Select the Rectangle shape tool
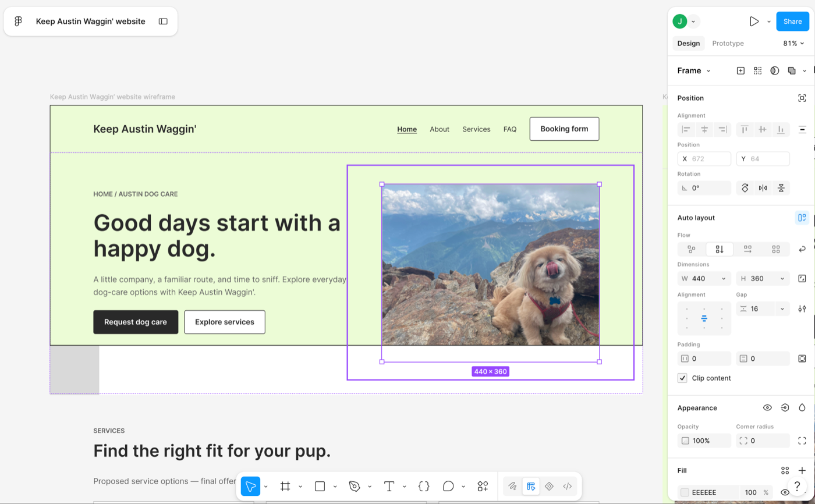The height and width of the screenshot is (504, 815). [320, 487]
